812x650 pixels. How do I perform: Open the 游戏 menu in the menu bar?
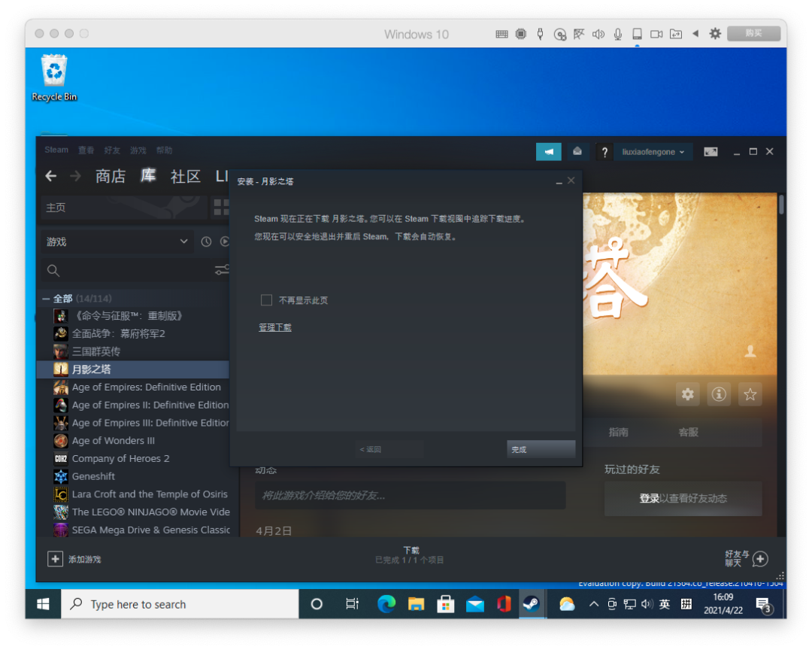[138, 150]
